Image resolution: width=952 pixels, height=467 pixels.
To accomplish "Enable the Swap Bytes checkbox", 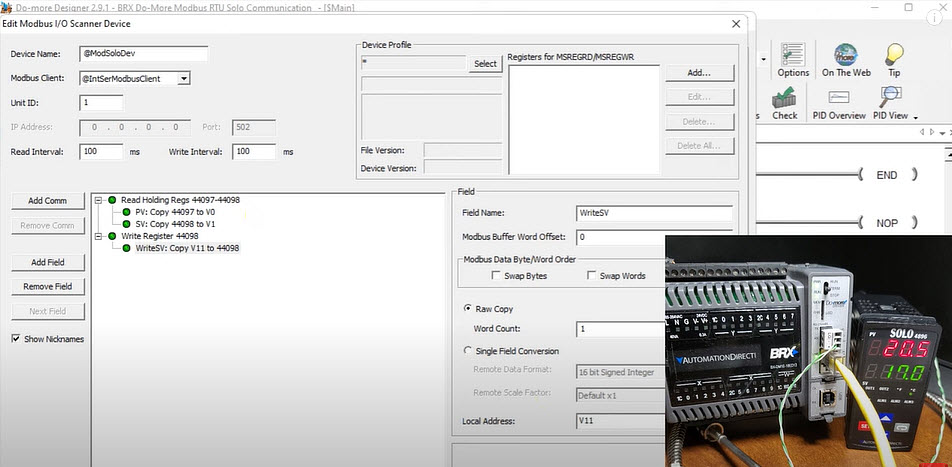I will 496,276.
